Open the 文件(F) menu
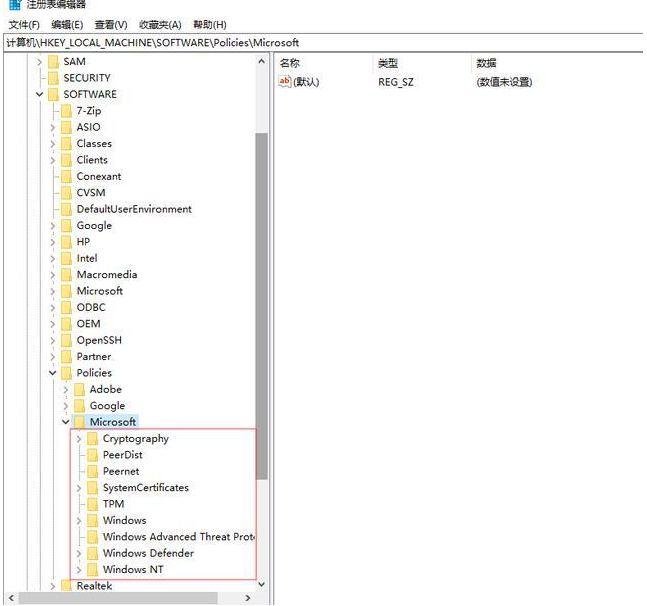The image size is (647, 606). [x=24, y=25]
